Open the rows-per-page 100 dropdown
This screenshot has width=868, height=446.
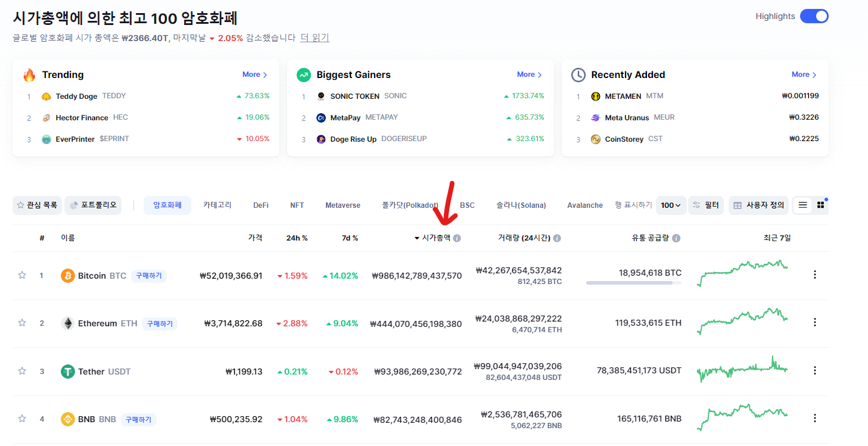[x=671, y=205]
